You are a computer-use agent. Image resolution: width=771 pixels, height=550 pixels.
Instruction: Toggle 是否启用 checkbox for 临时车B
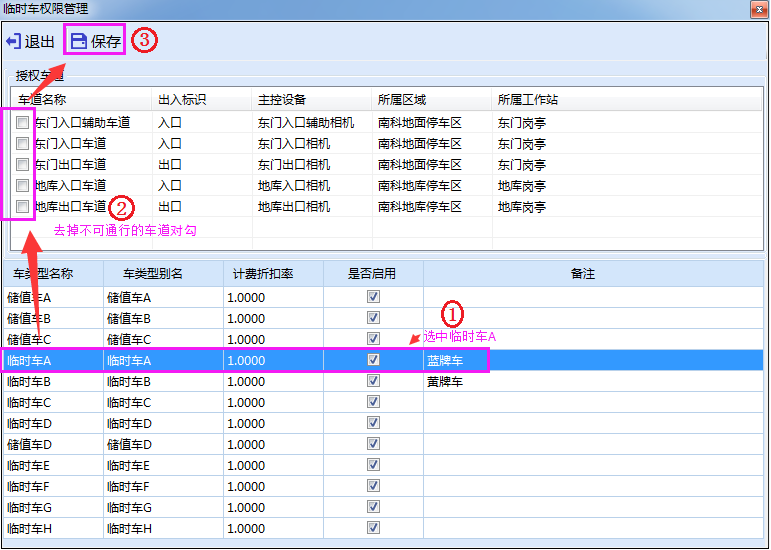coord(373,381)
